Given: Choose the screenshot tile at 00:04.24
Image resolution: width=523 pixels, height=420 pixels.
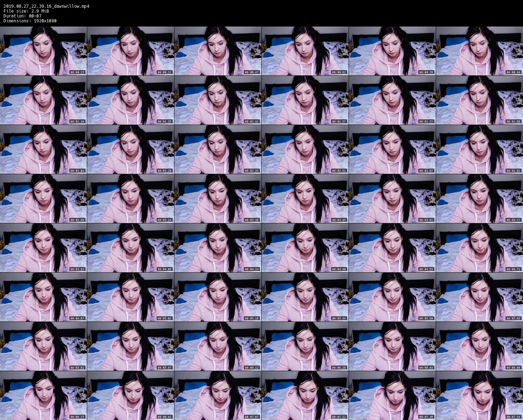Looking at the screenshot, I should [x=218, y=248].
